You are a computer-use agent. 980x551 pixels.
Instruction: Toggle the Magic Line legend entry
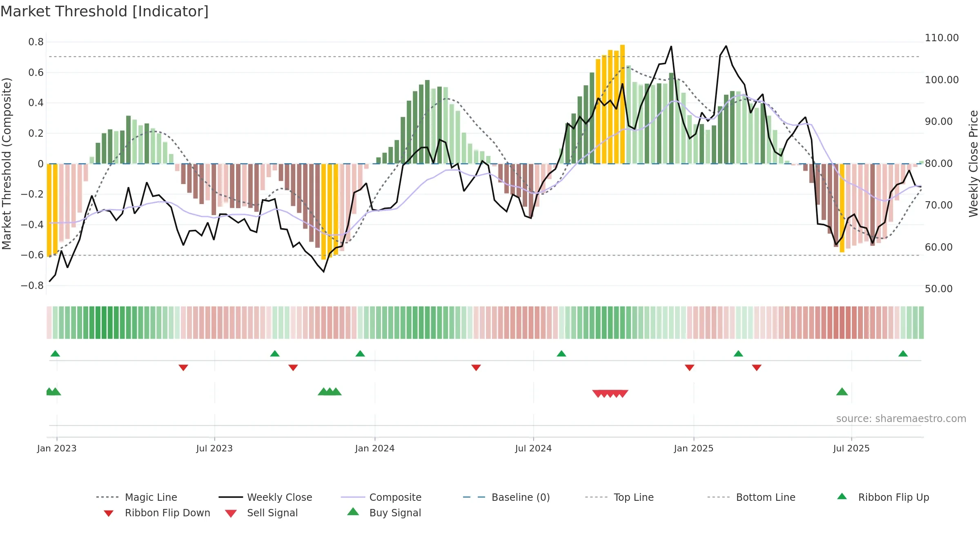[137, 497]
